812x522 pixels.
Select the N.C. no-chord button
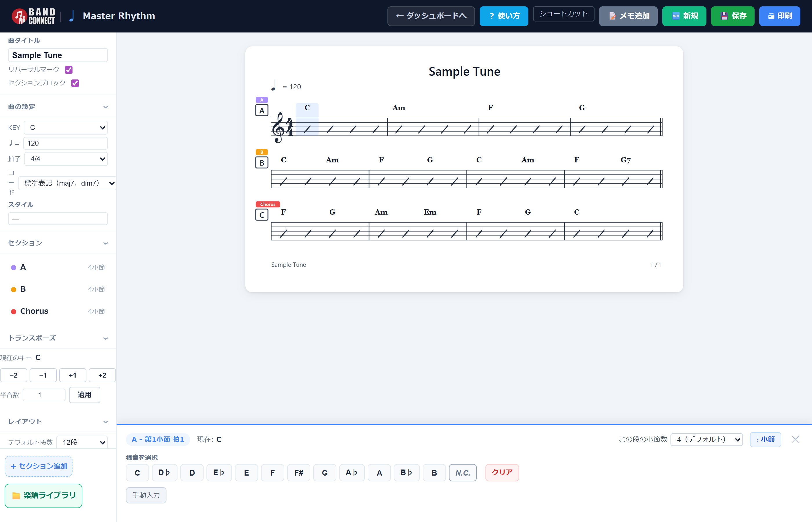[x=463, y=473]
